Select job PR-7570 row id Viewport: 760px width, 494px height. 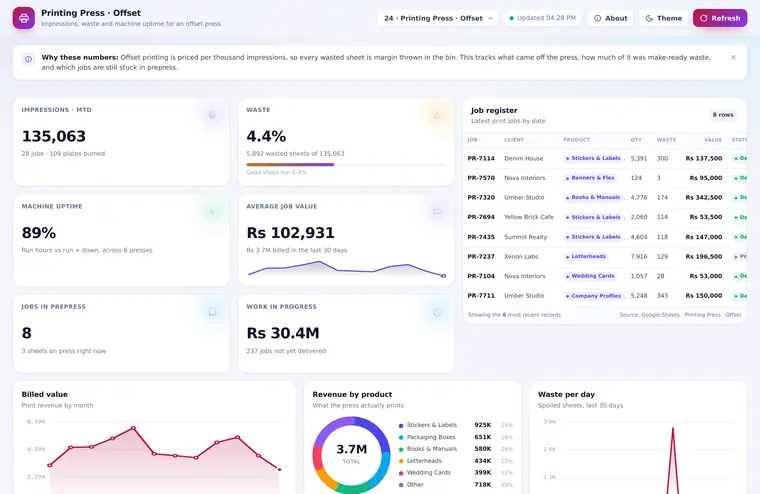coord(481,178)
